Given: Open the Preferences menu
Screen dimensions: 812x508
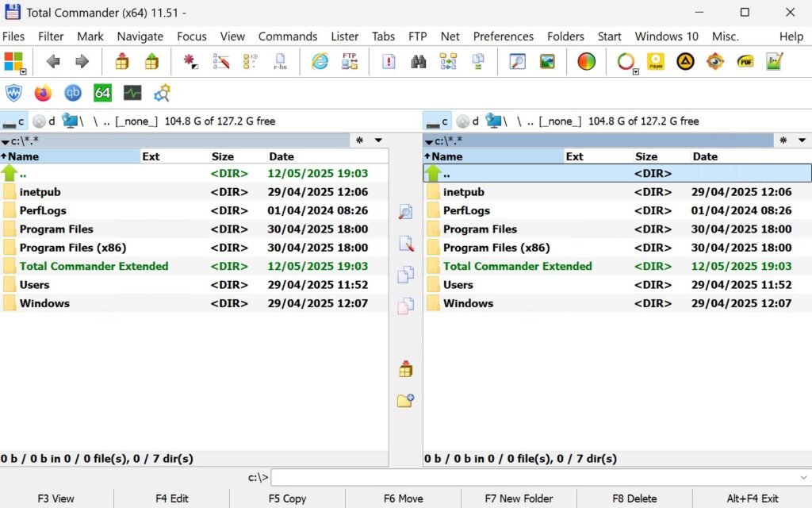Looking at the screenshot, I should 504,37.
